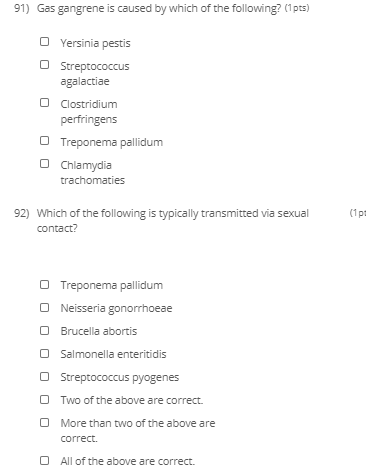This screenshot has width=366, height=476.
Task: Check the Yersinia pestis option
Action: 44,42
